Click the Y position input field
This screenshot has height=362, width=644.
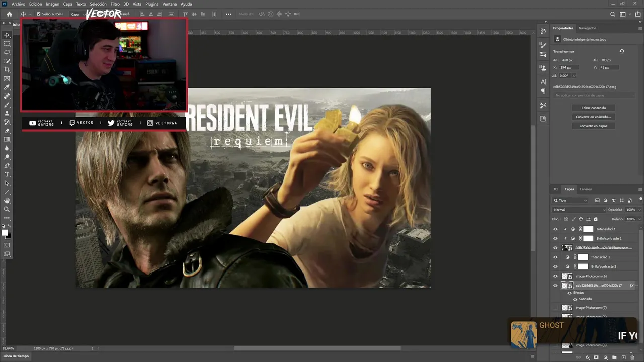[x=609, y=67]
